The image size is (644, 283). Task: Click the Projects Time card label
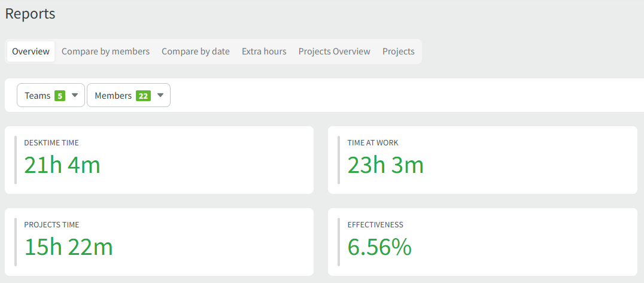click(51, 225)
